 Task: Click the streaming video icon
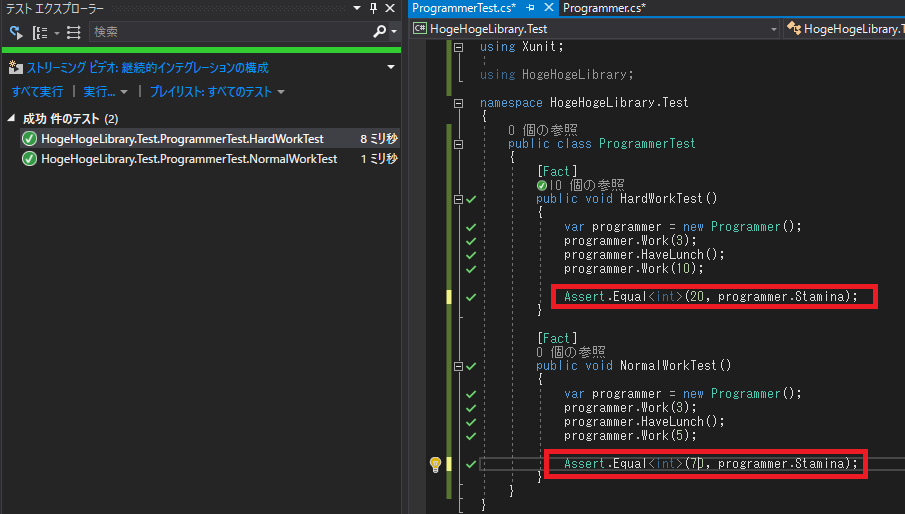(x=16, y=67)
